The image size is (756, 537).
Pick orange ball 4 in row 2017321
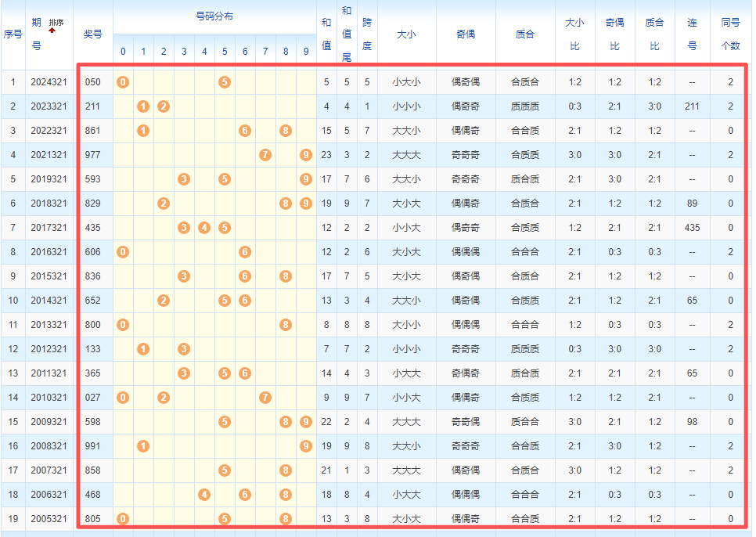click(x=204, y=228)
